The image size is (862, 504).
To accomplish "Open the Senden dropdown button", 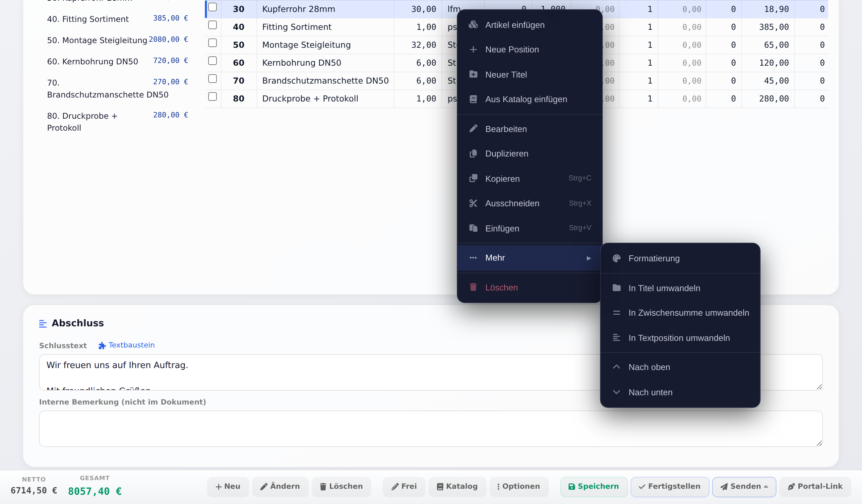I will (744, 486).
